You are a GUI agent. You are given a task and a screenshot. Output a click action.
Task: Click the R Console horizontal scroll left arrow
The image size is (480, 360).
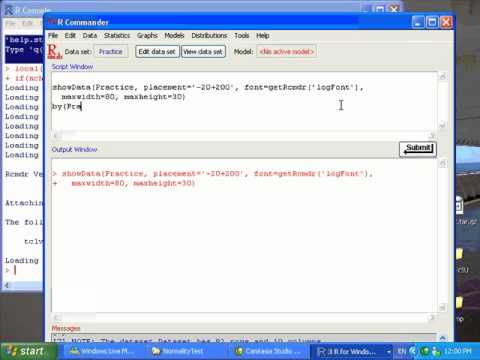(x=7, y=285)
